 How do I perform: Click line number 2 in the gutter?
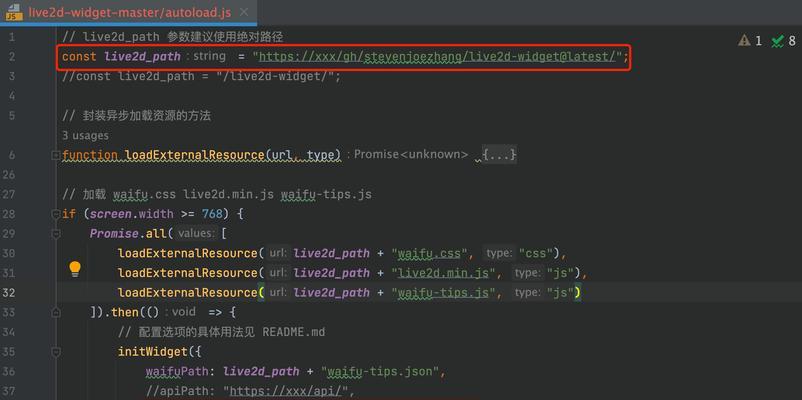click(x=12, y=56)
